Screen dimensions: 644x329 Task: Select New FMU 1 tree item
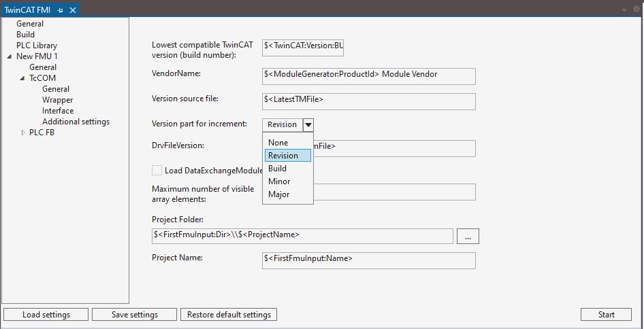(37, 56)
